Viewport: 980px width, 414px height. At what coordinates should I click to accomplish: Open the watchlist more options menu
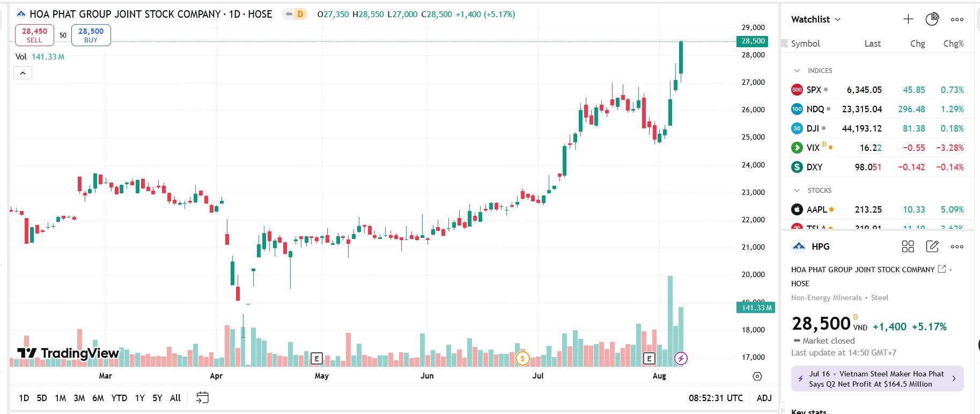click(x=957, y=19)
